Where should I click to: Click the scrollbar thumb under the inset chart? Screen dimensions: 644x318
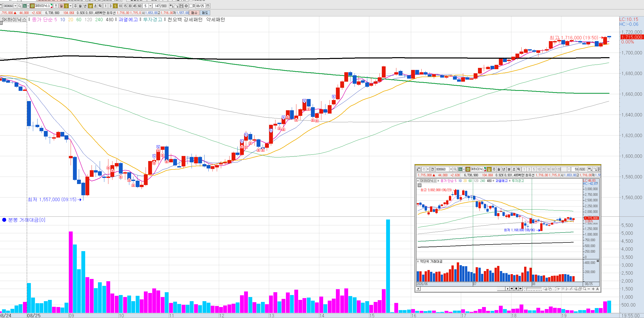coord(501,289)
